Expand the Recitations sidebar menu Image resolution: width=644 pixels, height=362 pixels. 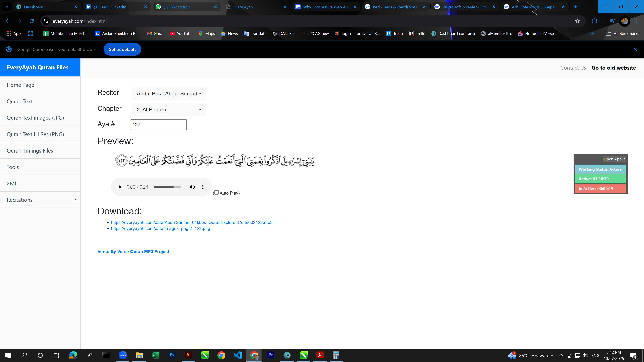tap(40, 200)
